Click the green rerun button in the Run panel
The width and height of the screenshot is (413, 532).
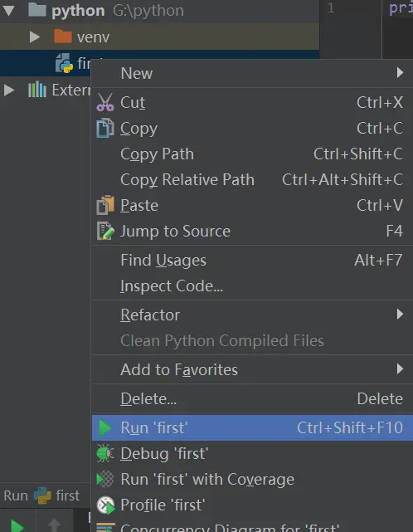tap(17, 525)
